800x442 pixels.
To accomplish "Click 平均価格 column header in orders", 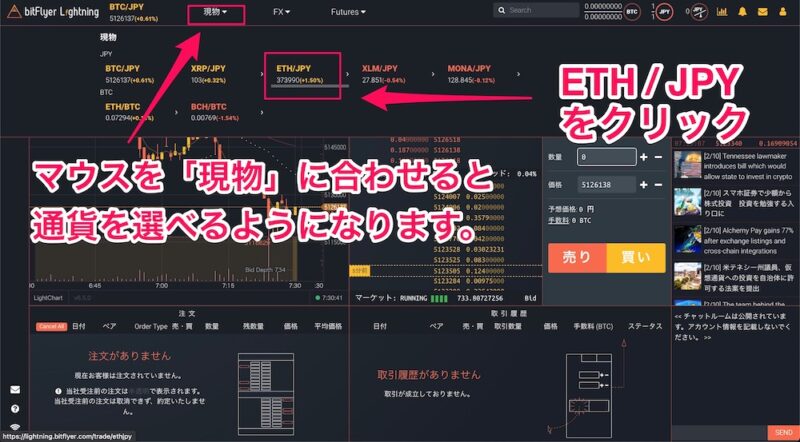I will tap(328, 326).
